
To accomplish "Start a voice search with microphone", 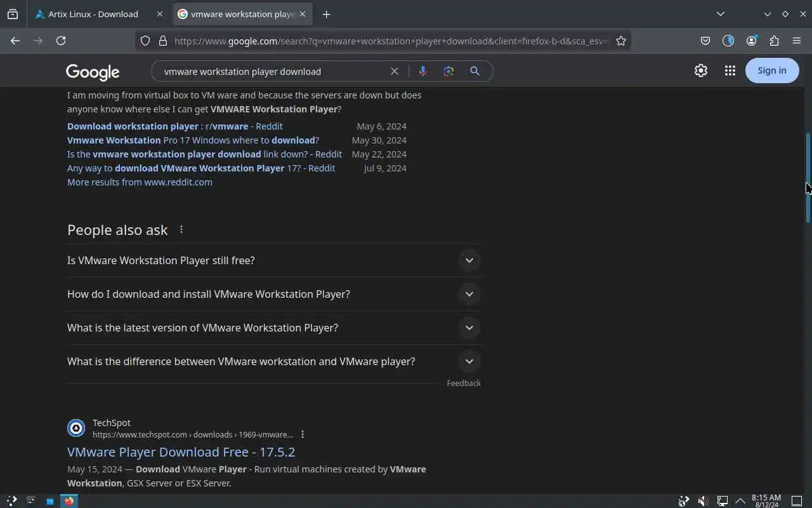I will 422,71.
